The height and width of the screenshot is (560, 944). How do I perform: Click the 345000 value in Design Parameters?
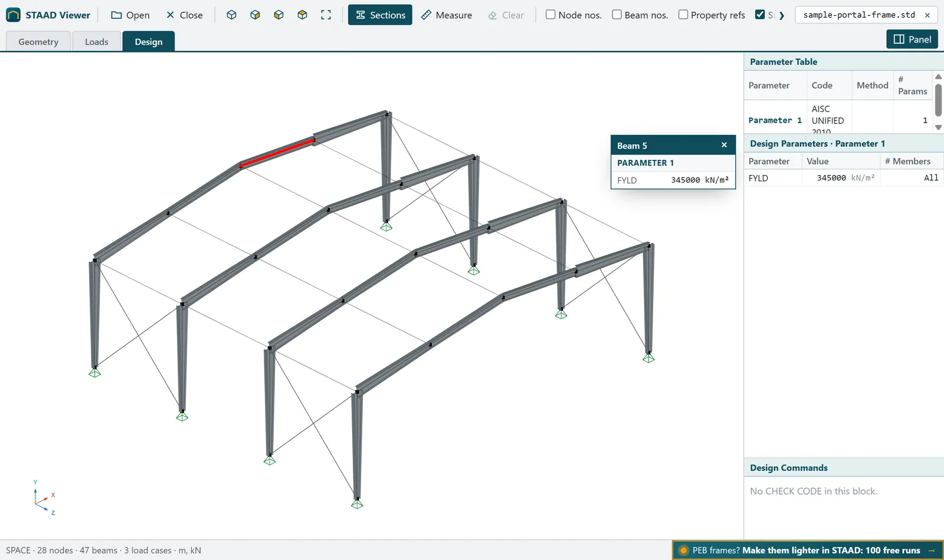831,177
